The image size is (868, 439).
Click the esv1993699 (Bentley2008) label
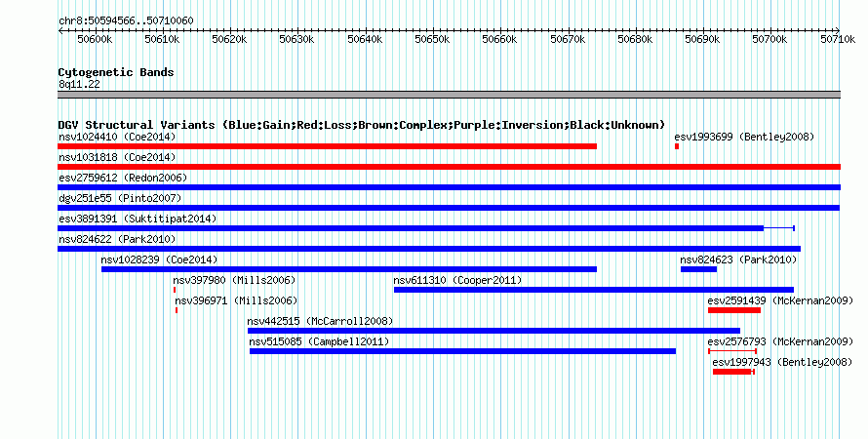coord(744,137)
